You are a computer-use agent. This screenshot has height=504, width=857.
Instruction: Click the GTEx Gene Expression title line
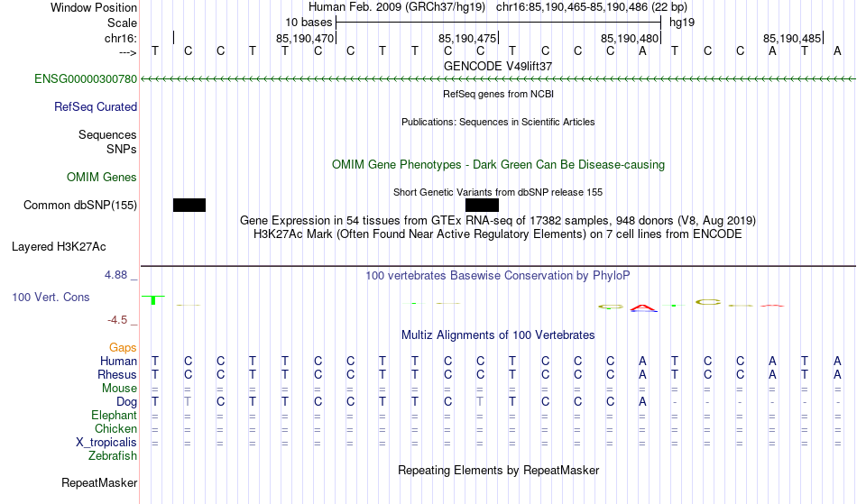(498, 221)
